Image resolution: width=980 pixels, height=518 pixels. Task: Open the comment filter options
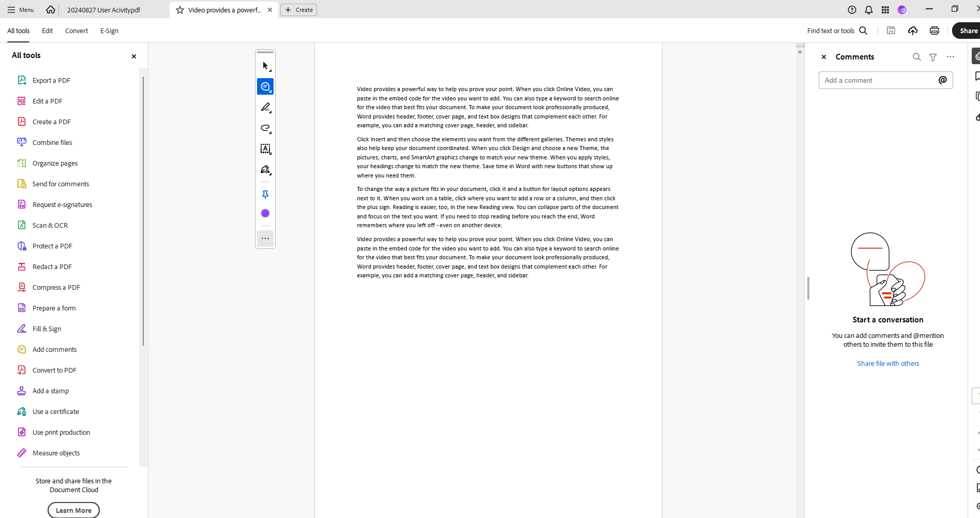click(933, 57)
